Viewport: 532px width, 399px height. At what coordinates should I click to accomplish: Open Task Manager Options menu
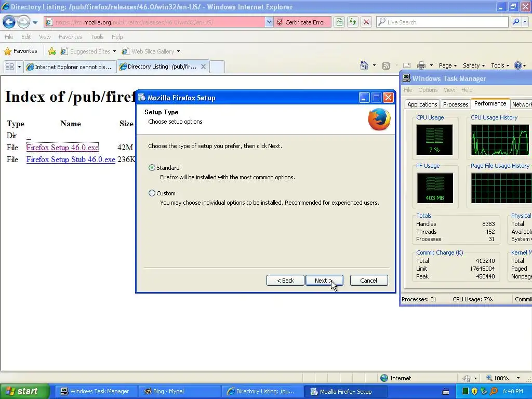pyautogui.click(x=428, y=90)
